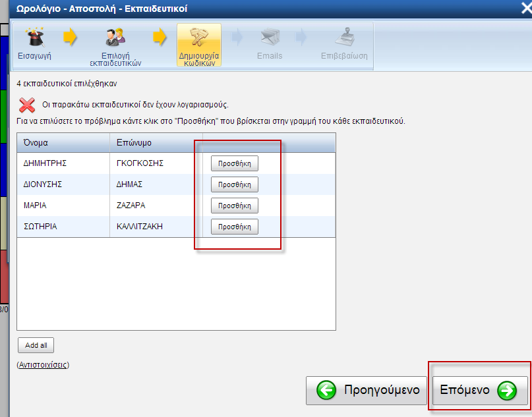Sort by the Όνομα column header

point(36,143)
